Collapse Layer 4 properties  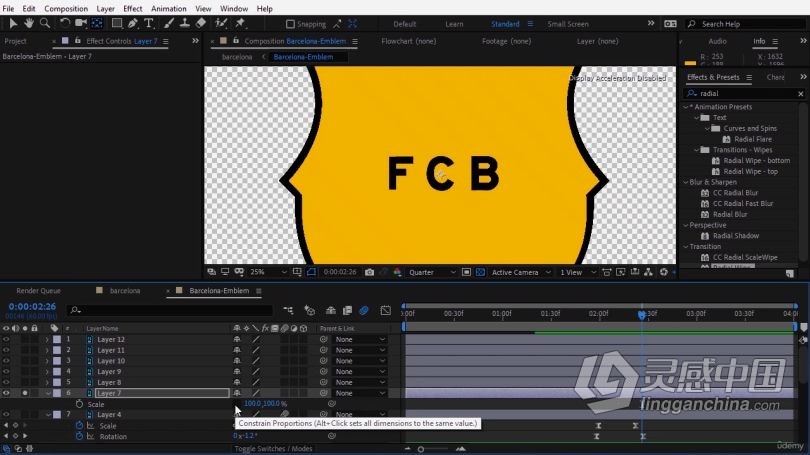47,415
